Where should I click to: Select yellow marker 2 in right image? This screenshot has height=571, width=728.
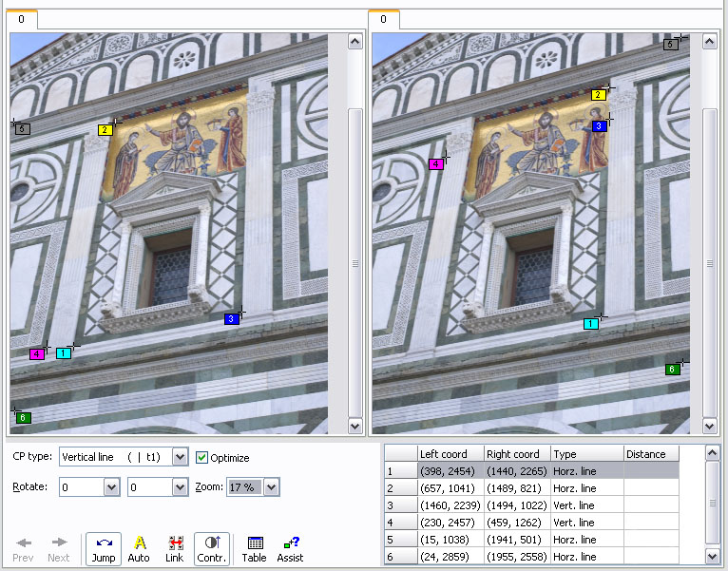pyautogui.click(x=599, y=95)
